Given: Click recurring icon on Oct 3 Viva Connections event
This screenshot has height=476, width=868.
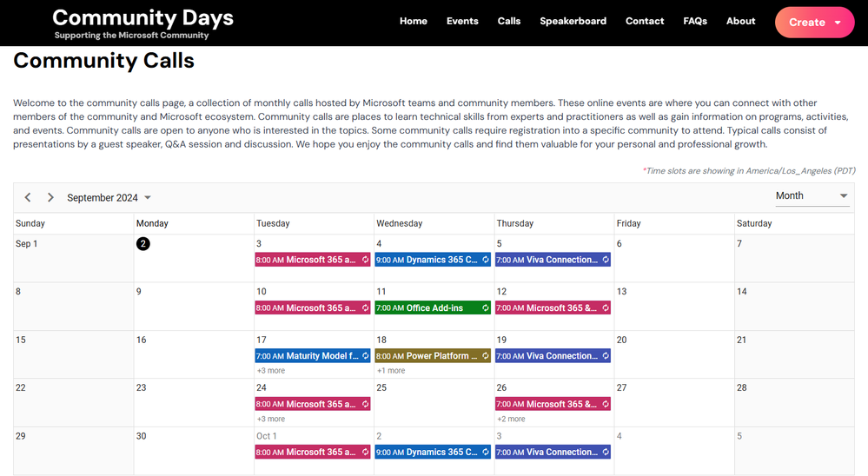Looking at the screenshot, I should pyautogui.click(x=606, y=453).
